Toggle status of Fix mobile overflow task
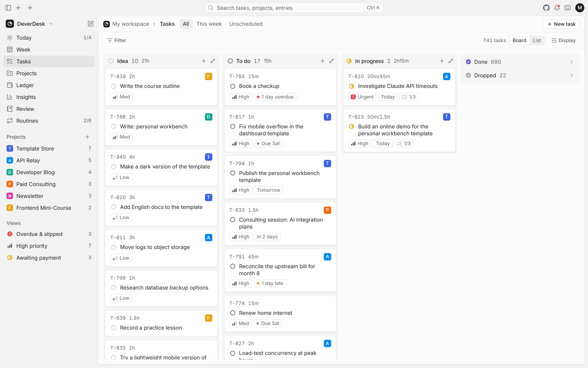This screenshot has width=588, height=368. (x=233, y=127)
